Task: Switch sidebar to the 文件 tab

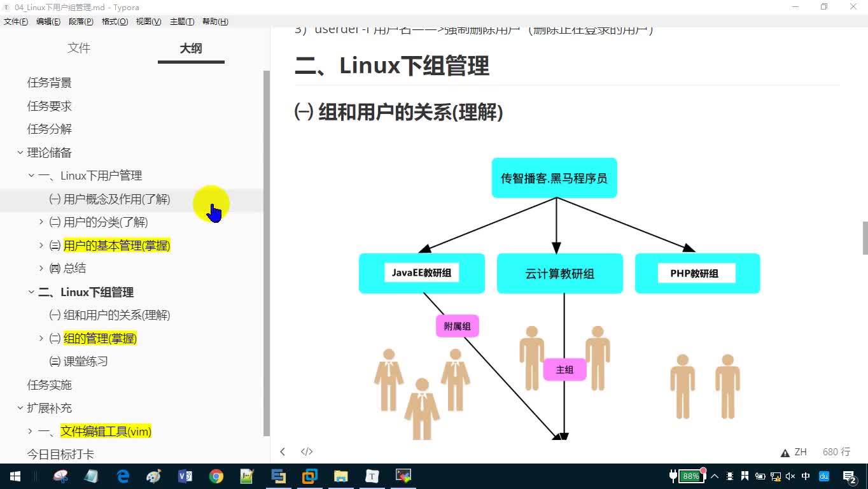Action: (x=79, y=48)
